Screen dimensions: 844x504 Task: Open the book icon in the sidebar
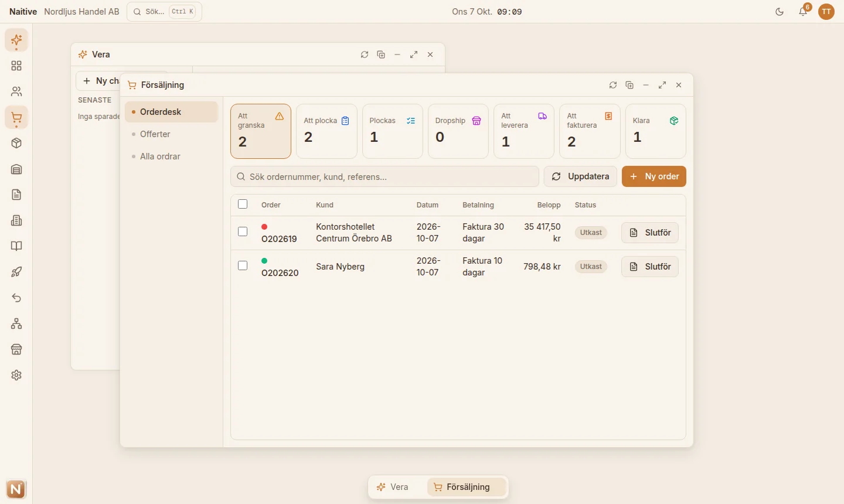point(16,247)
